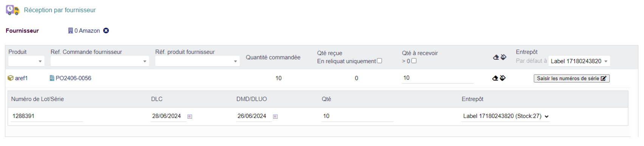
Task: Click the lot number field 1288391
Action: (x=47, y=116)
